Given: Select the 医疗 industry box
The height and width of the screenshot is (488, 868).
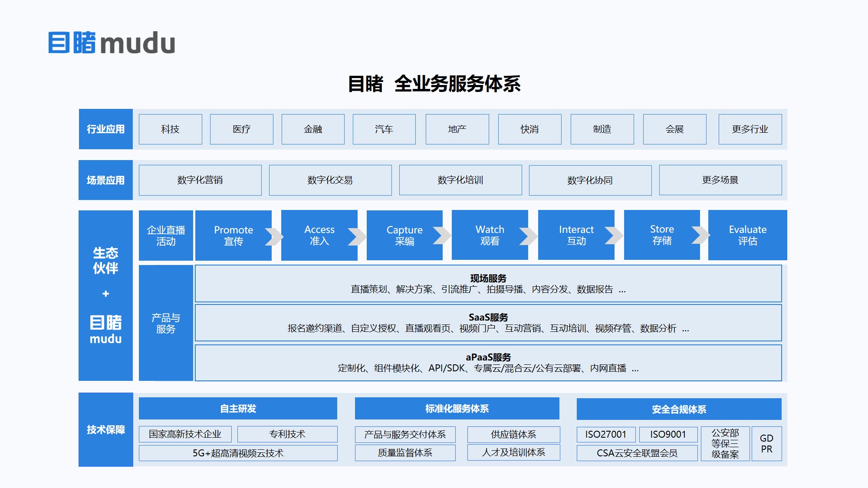Looking at the screenshot, I should pyautogui.click(x=242, y=129).
